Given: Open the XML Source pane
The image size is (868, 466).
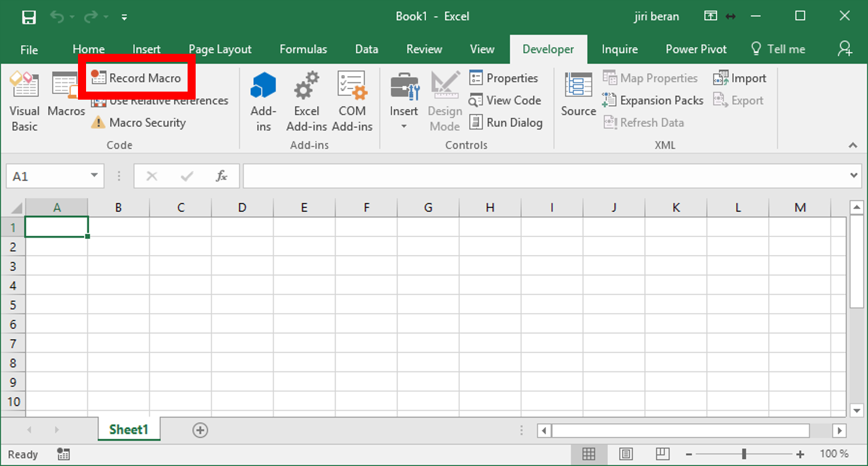Looking at the screenshot, I should tap(578, 95).
